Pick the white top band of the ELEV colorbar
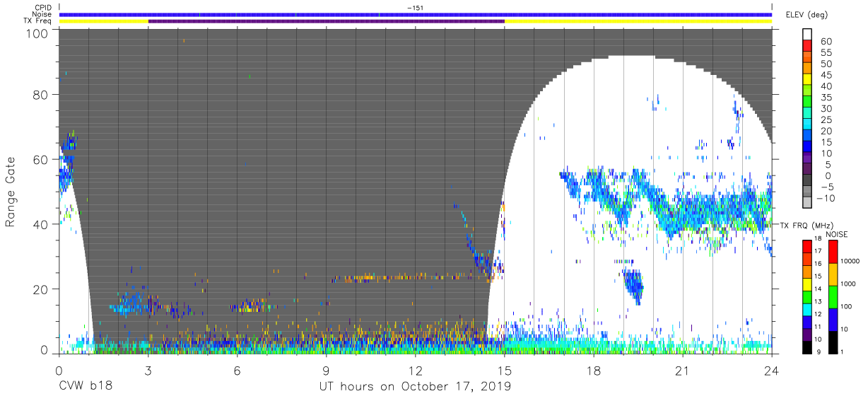This screenshot has width=868, height=401. tap(807, 35)
